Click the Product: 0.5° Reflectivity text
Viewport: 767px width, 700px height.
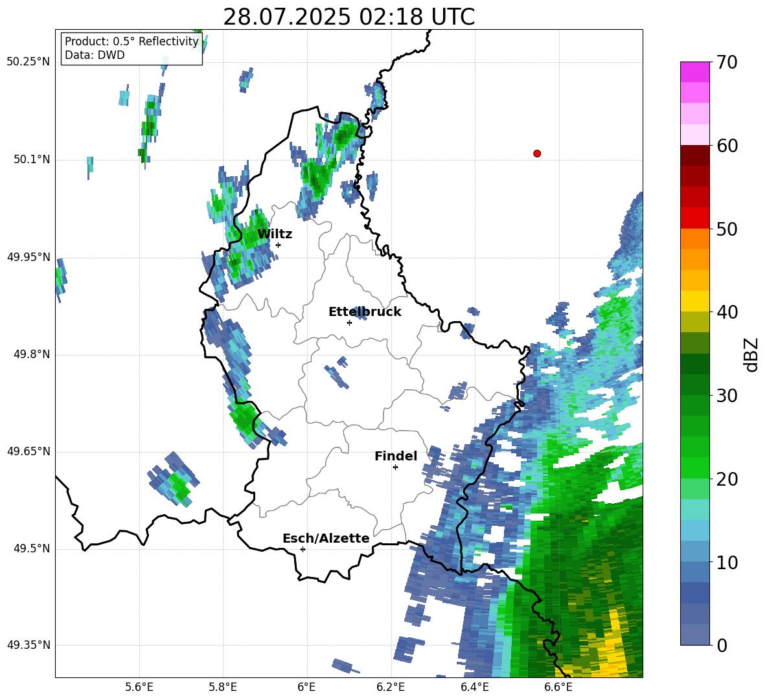point(132,41)
